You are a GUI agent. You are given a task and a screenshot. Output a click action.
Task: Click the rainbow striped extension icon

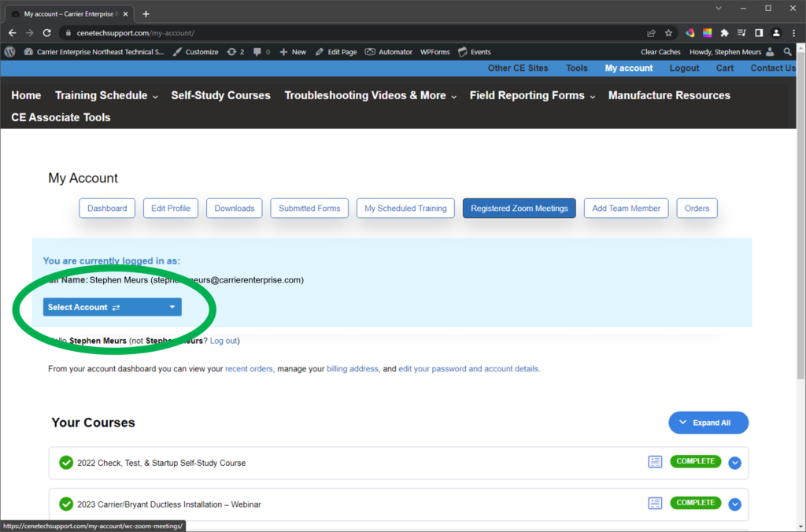coord(708,33)
